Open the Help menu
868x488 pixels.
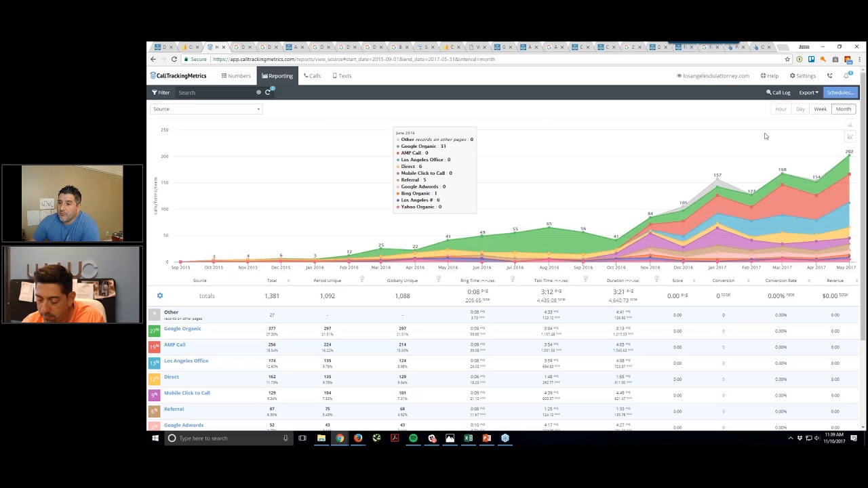[770, 76]
